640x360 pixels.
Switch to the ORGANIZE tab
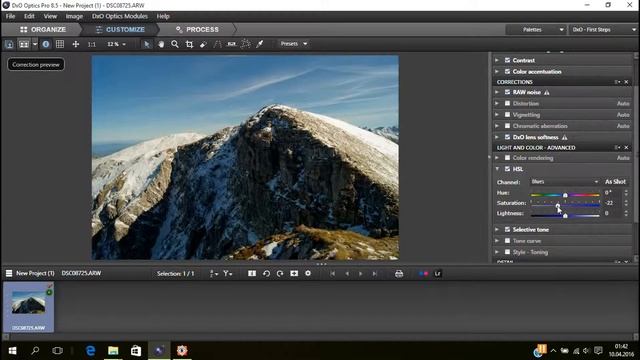43,29
